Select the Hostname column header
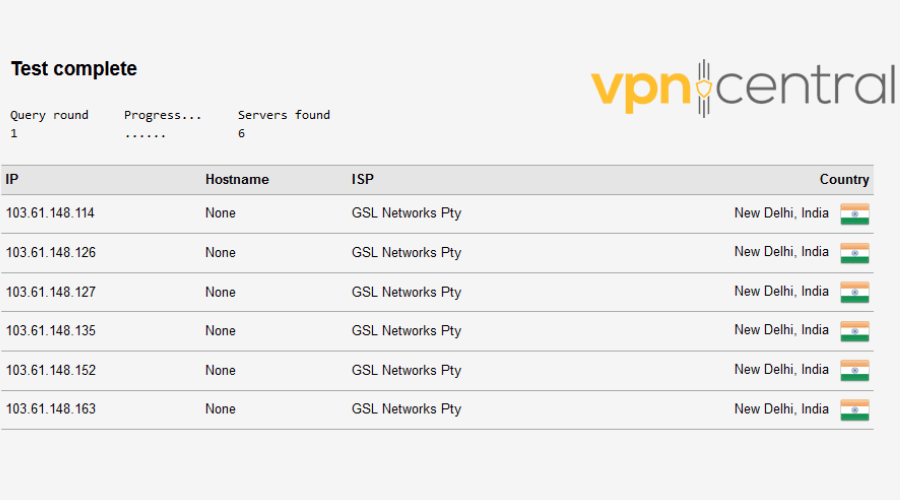Viewport: 900px width, 500px height. [x=237, y=180]
